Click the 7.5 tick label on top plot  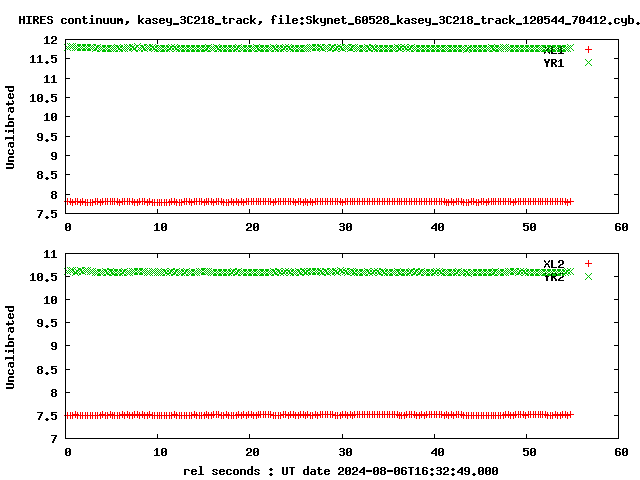click(47, 214)
